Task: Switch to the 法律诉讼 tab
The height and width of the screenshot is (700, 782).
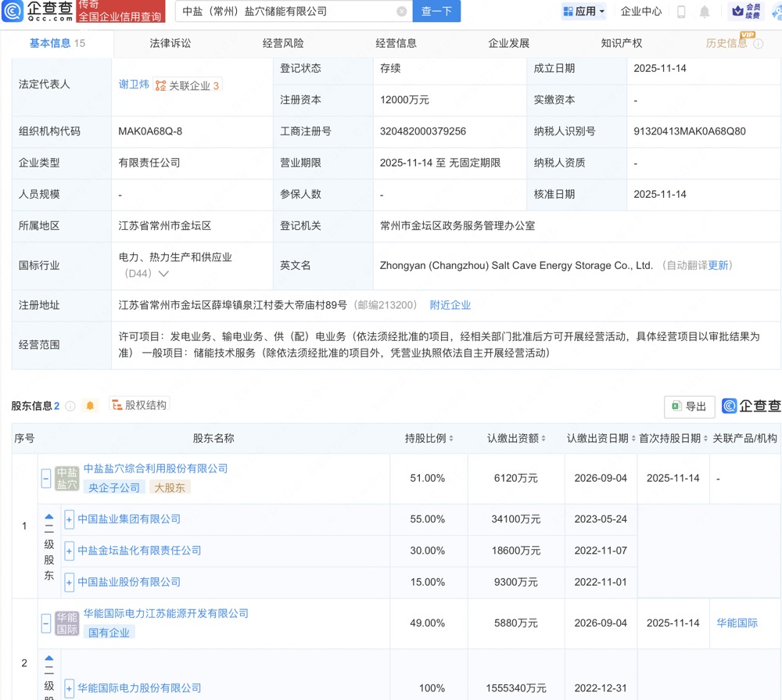Action: (x=170, y=43)
